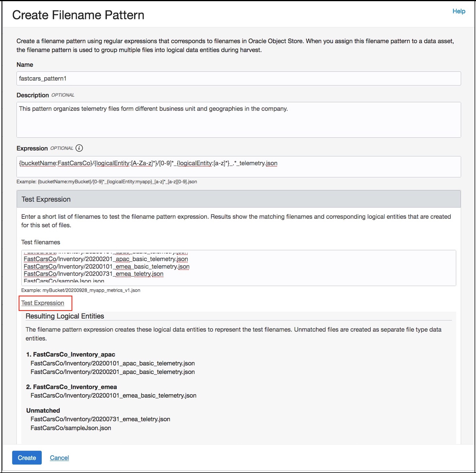Click the Expression info icon

(x=79, y=148)
